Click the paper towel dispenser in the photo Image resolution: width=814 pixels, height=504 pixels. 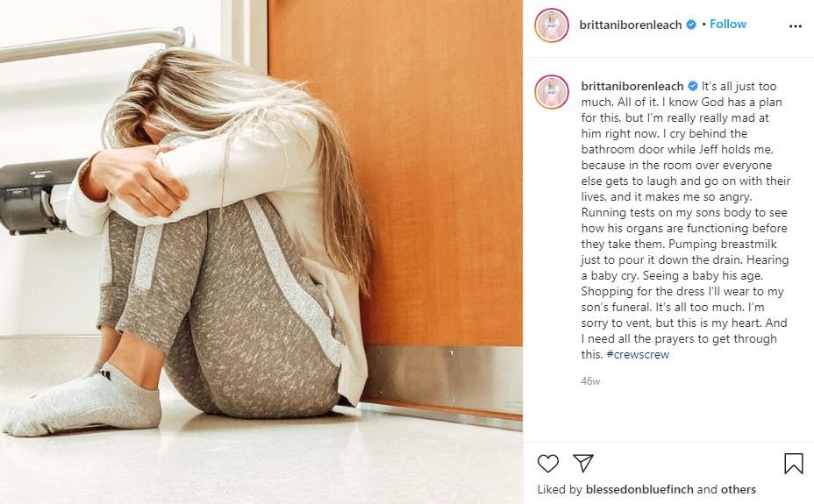36,196
